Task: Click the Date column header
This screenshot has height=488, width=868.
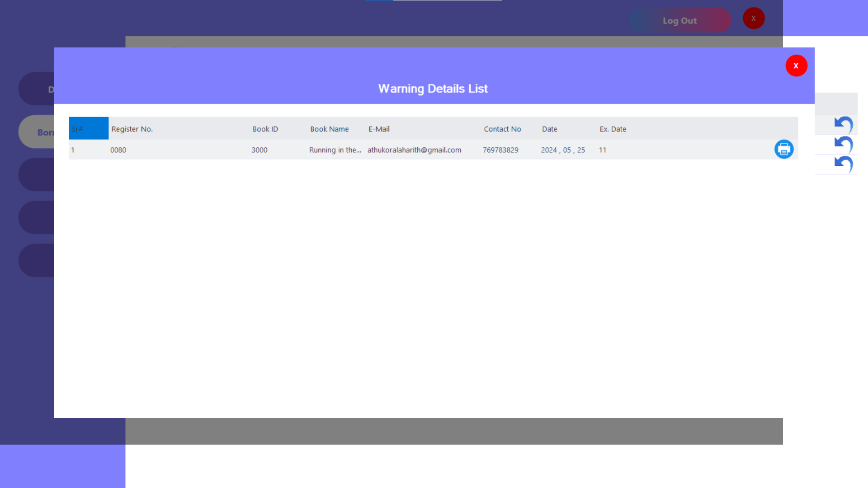Action: (x=549, y=129)
